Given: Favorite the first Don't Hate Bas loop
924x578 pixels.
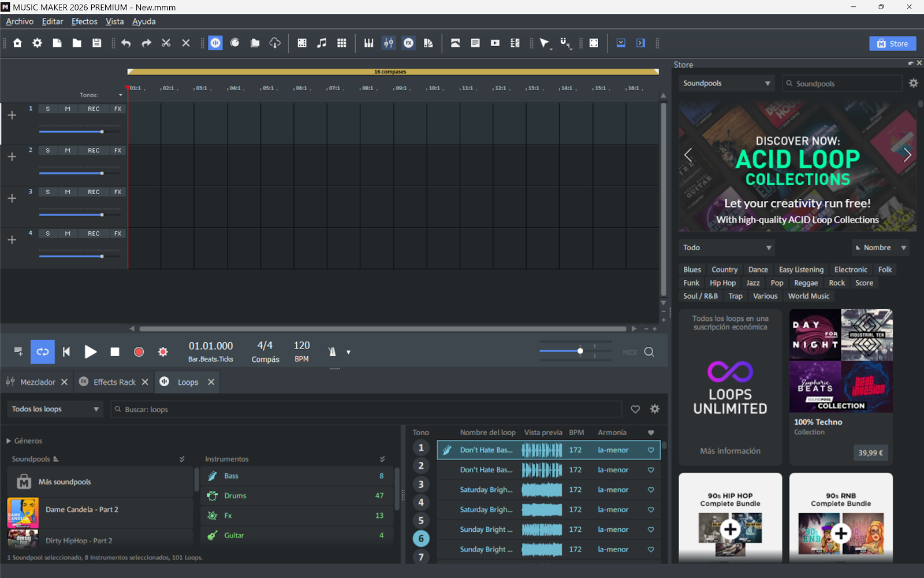Looking at the screenshot, I should coord(651,450).
